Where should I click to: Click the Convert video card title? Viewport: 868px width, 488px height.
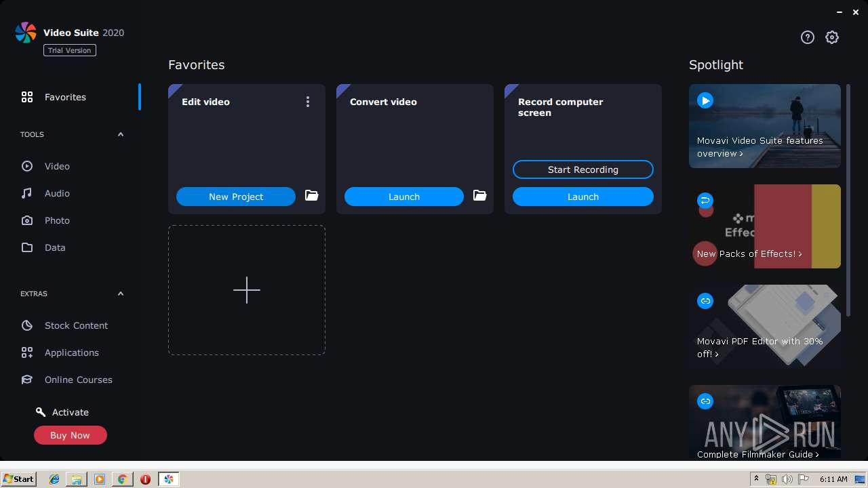pyautogui.click(x=383, y=102)
